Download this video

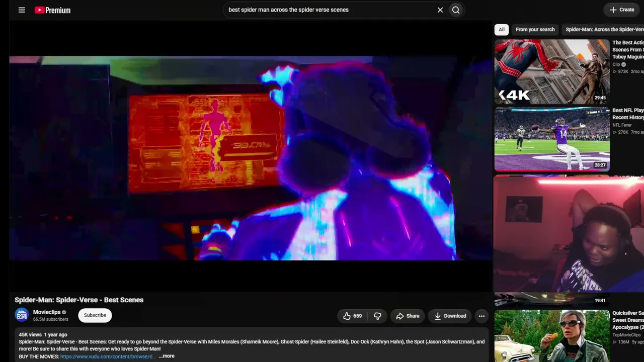450,316
